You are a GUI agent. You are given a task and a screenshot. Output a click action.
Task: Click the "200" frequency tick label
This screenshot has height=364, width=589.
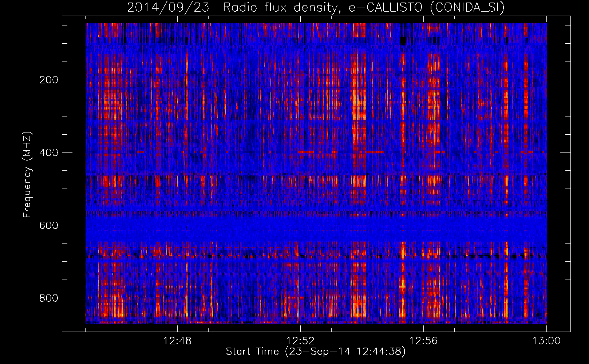coord(49,80)
